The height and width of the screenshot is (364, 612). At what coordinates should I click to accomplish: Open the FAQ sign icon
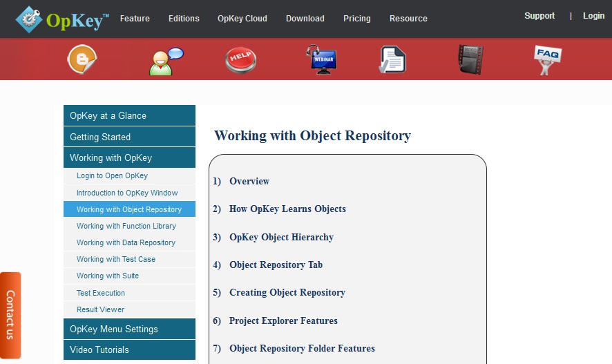point(548,59)
